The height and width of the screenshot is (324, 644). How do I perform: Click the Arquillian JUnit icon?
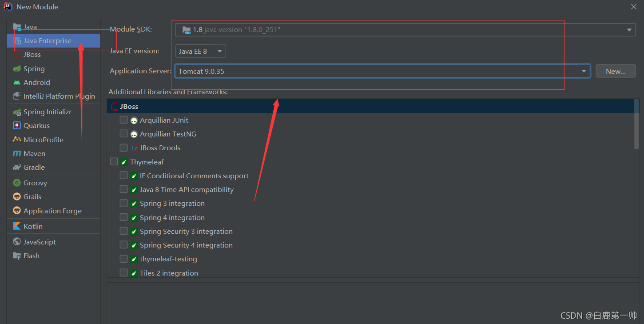pyautogui.click(x=134, y=120)
